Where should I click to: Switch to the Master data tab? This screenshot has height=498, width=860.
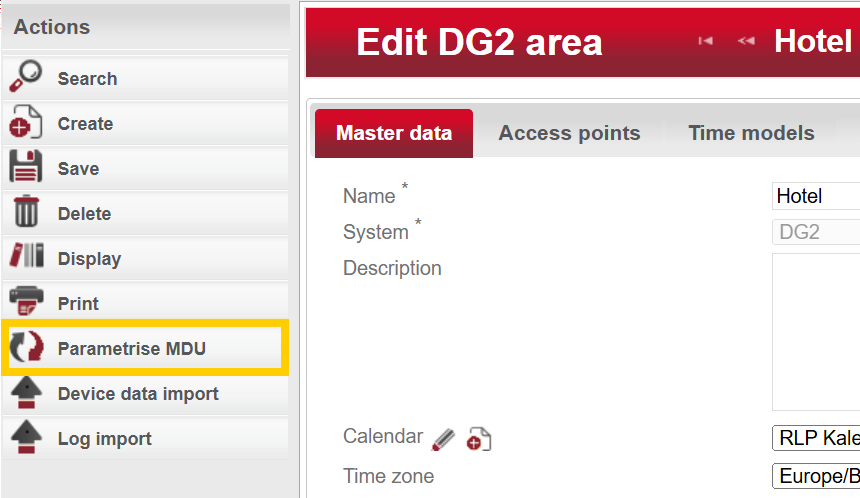coord(394,133)
